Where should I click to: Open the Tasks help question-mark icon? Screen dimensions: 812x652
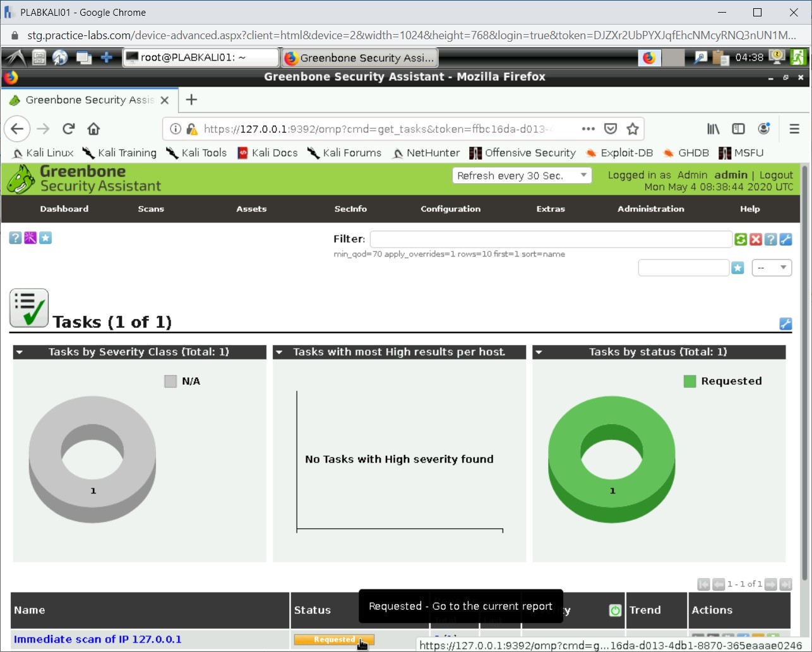click(15, 238)
